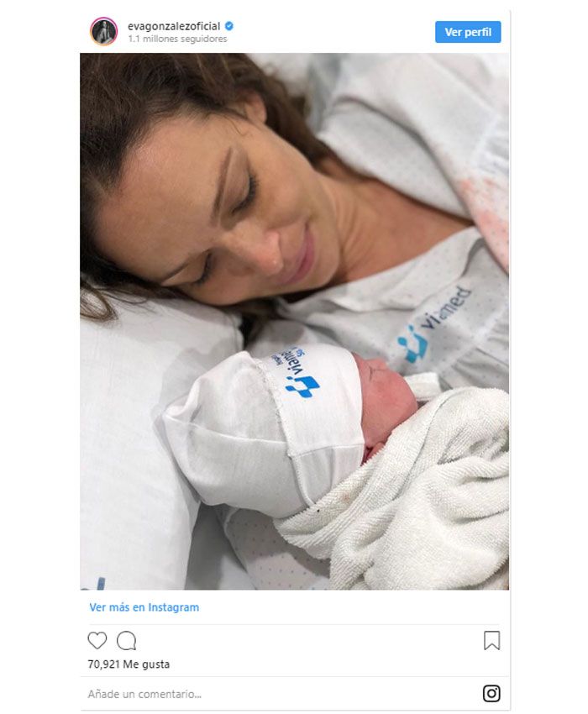Open comments via the speech bubble icon
This screenshot has height=714, width=588.
127,641
